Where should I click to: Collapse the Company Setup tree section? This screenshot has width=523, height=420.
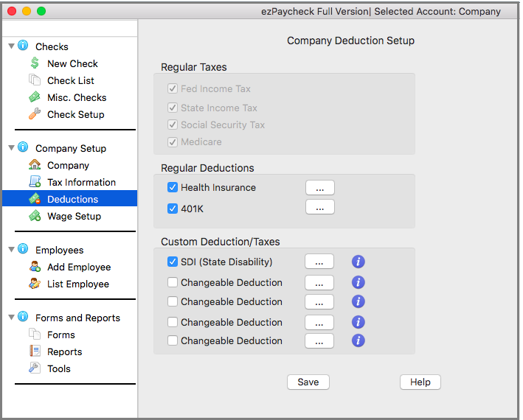pyautogui.click(x=11, y=148)
